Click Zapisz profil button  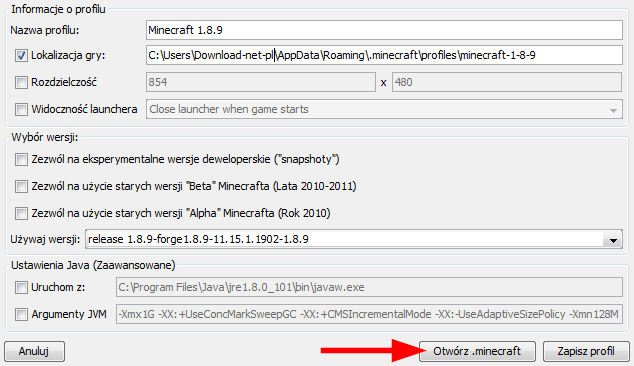pyautogui.click(x=586, y=351)
